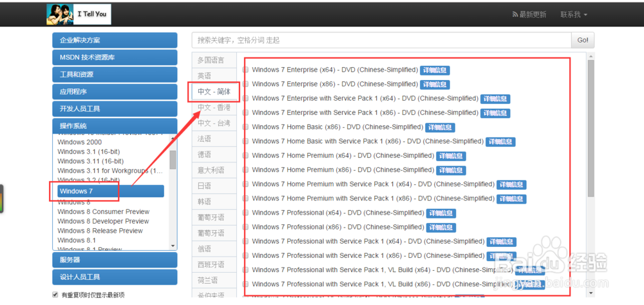Show 详细信息 for Home Premium with SP1 (x64)
644x305 pixels.
click(x=511, y=184)
